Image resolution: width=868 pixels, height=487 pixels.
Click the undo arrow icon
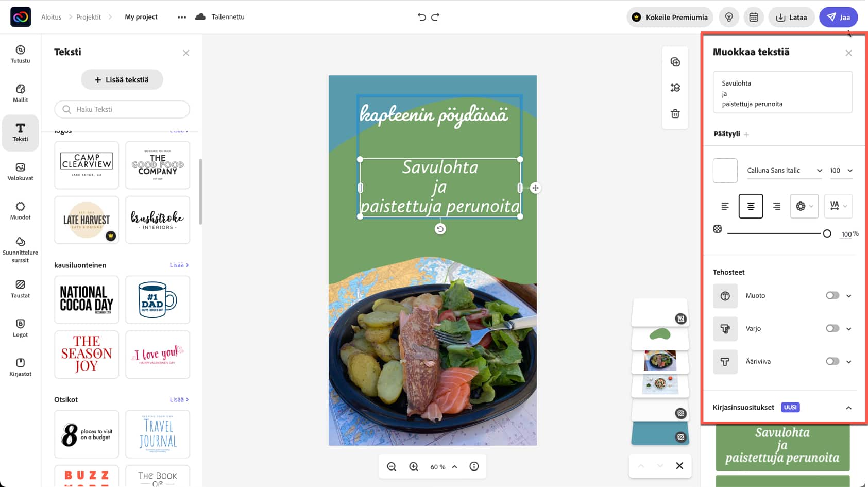pos(421,17)
